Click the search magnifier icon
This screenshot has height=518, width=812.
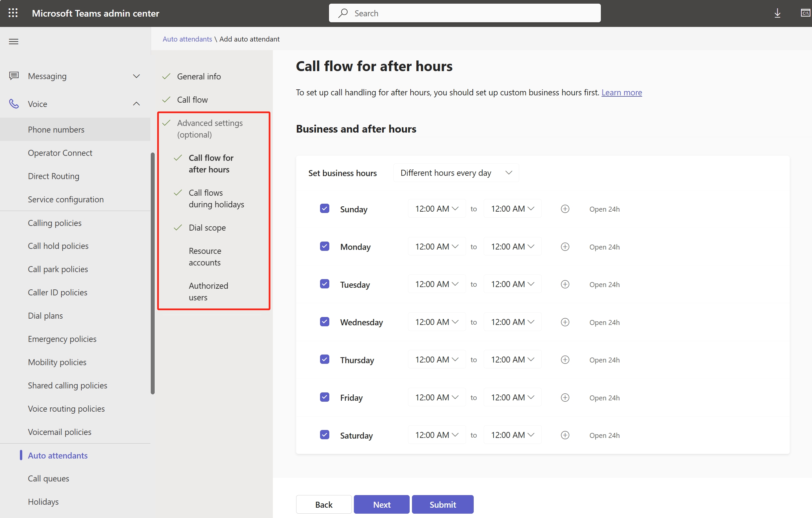pos(343,13)
